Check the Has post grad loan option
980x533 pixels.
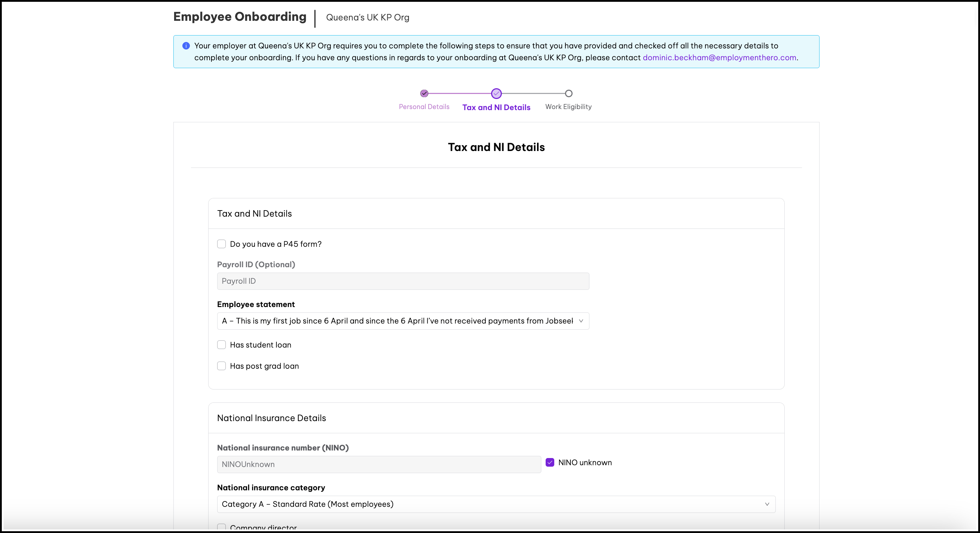coord(221,366)
